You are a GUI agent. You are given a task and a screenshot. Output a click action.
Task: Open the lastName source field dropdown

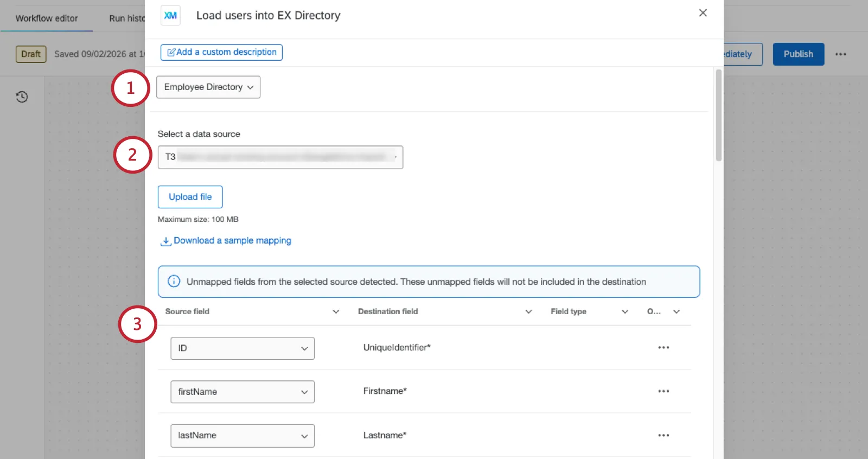242,436
